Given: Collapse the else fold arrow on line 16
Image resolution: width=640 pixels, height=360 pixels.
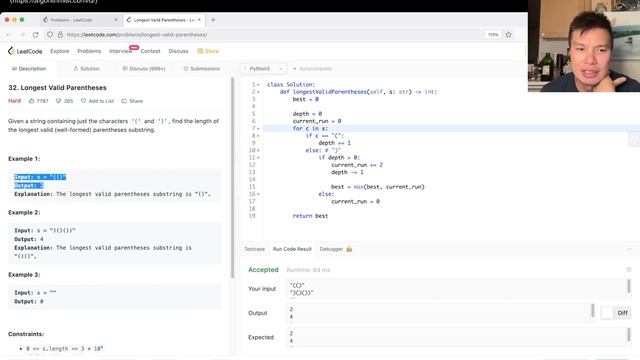Looking at the screenshot, I should tap(258, 194).
